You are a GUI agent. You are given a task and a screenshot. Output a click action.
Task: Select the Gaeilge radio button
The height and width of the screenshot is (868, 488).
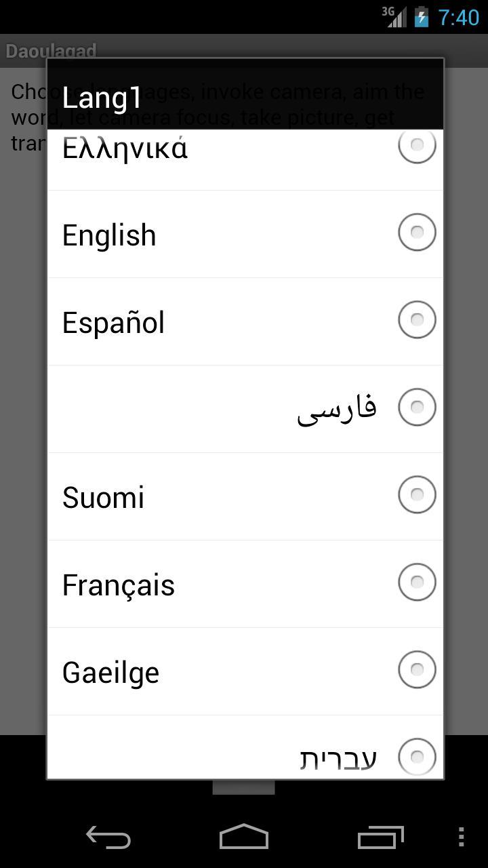pyautogui.click(x=417, y=669)
